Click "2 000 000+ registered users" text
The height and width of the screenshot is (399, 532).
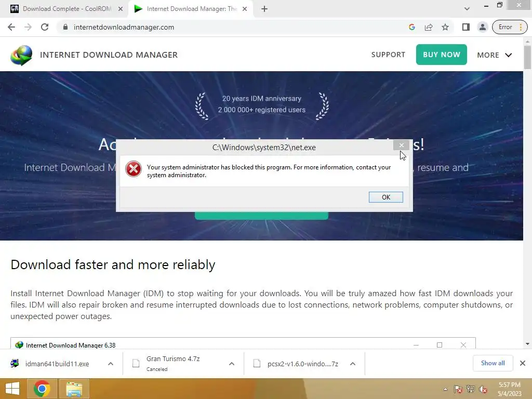[x=262, y=110]
